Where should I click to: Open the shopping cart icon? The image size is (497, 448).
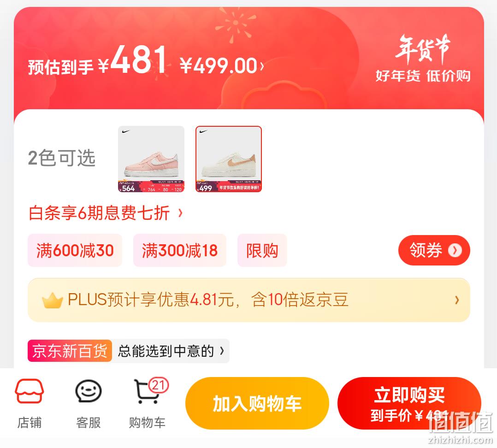(147, 392)
